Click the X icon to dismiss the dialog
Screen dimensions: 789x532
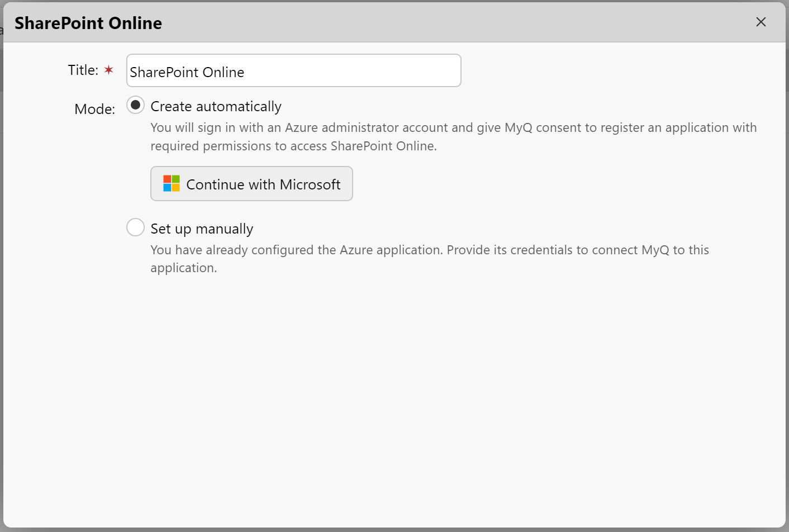click(761, 22)
